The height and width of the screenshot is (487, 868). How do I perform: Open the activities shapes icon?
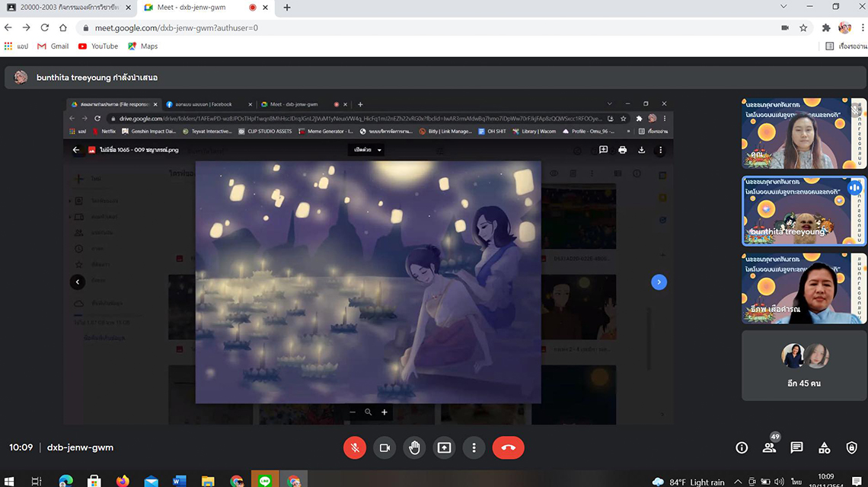[x=825, y=447]
